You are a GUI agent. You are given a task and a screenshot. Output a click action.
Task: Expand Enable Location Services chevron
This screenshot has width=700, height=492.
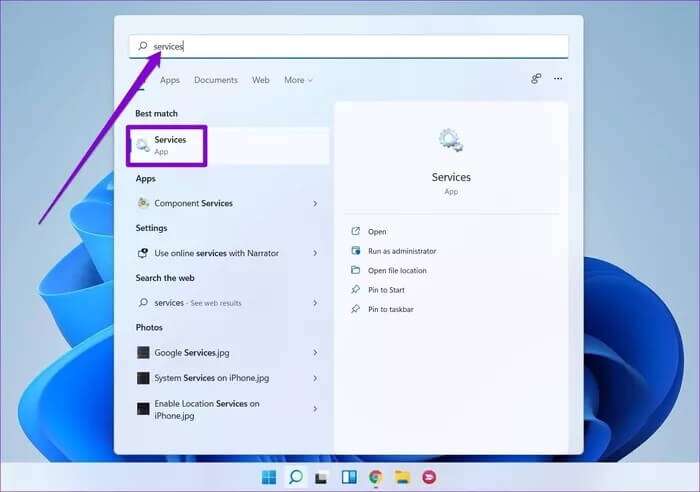click(315, 409)
